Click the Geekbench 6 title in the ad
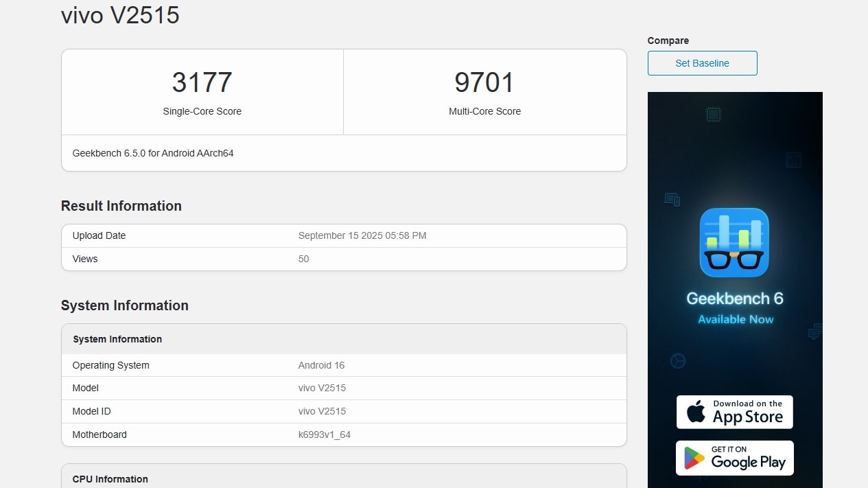 click(x=735, y=299)
